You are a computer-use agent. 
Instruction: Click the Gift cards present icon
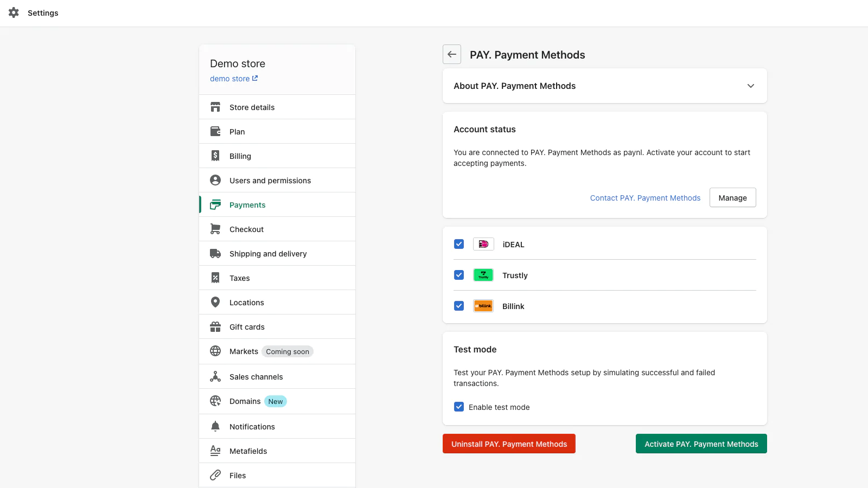[x=215, y=326]
